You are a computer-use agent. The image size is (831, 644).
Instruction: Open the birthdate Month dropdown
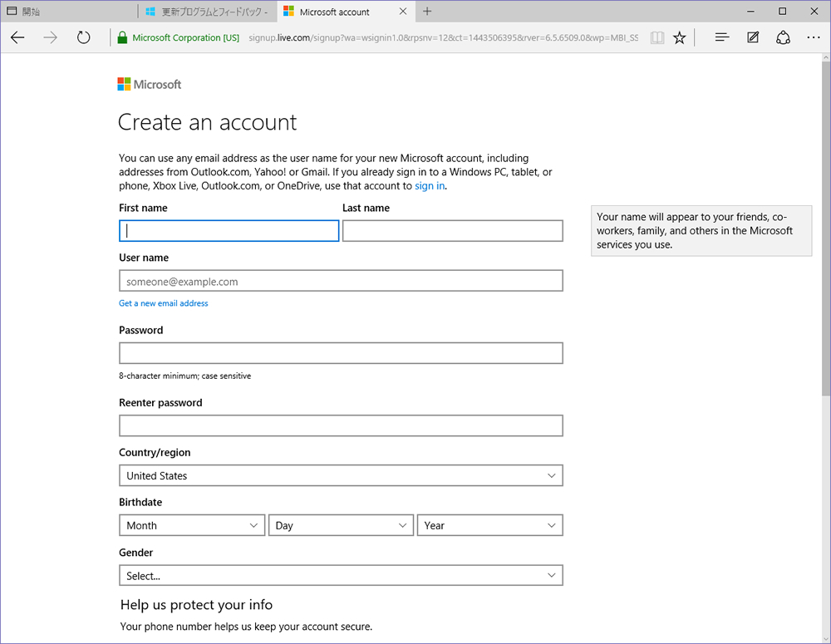tap(192, 525)
